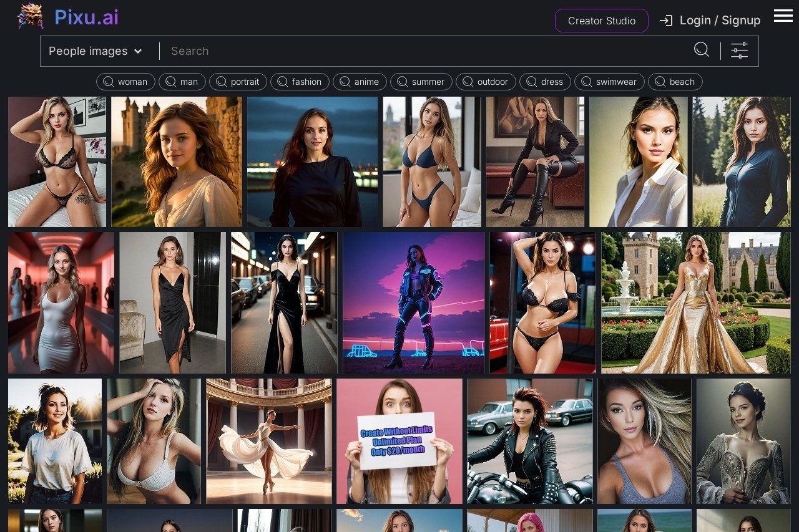Screen dimensions: 799x532
Task: Pick the anime tag chip
Action: [360, 82]
